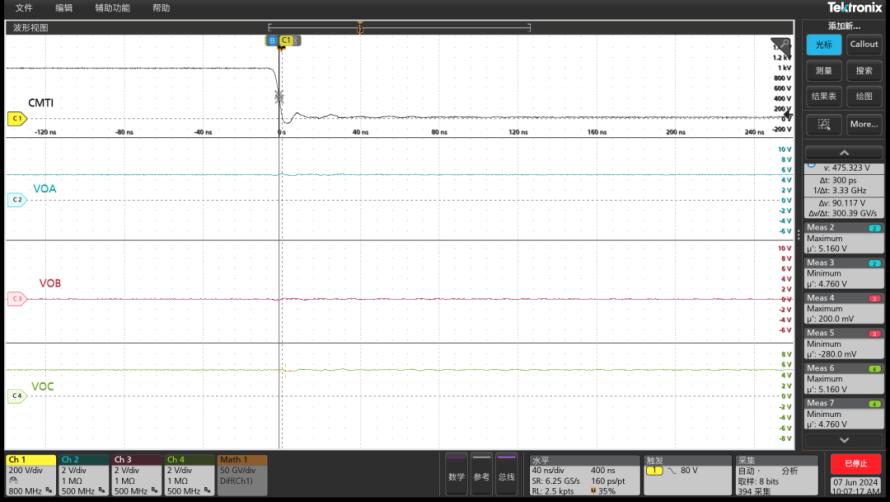
Task: Open the 结果表 (Results Table)
Action: click(824, 97)
